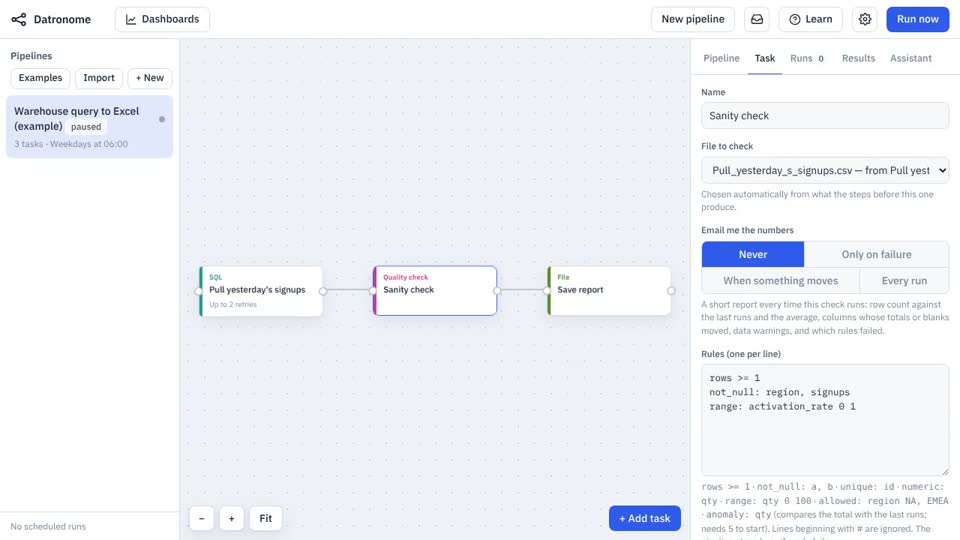960x540 pixels.
Task: Run the pipeline now
Action: (917, 20)
